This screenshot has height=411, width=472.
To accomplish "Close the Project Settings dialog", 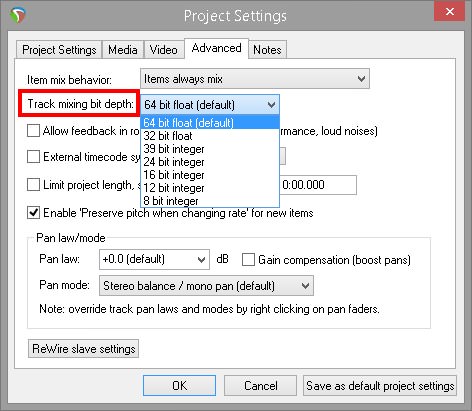I will click(449, 11).
